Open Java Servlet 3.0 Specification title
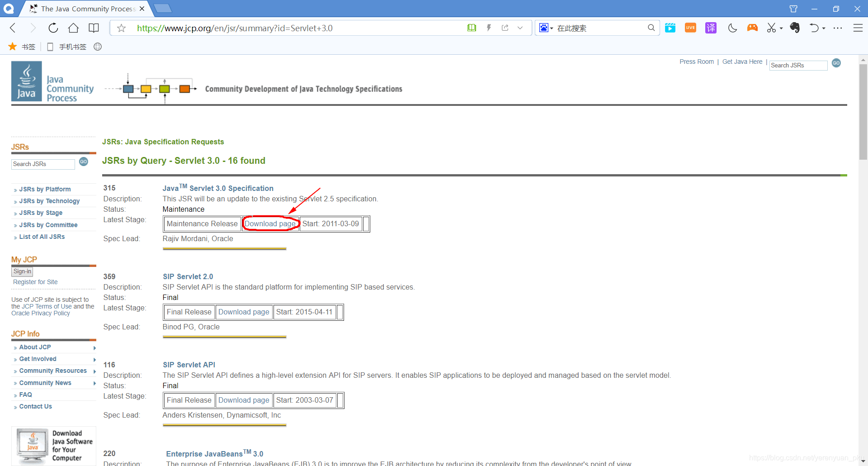Viewport: 868px width, 466px height. (218, 188)
